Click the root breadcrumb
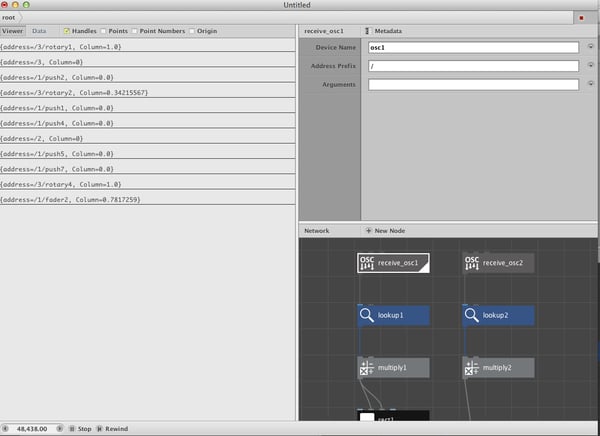Viewport: 600px width, 436px height. click(8, 18)
